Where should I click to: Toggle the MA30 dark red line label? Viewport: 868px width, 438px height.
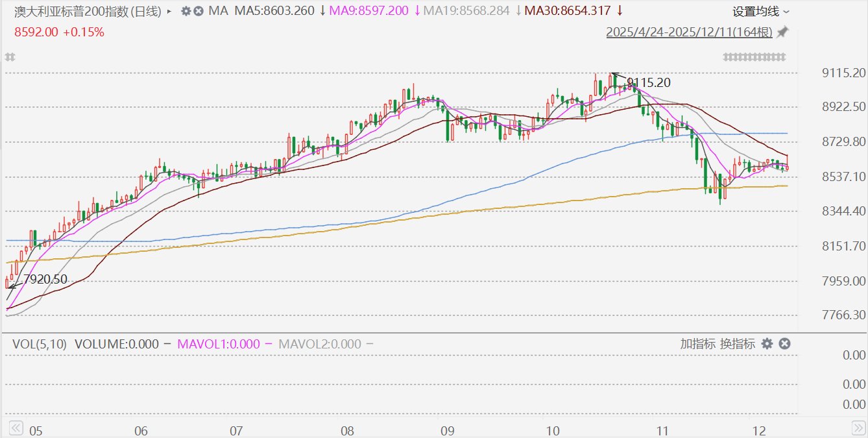(x=568, y=11)
